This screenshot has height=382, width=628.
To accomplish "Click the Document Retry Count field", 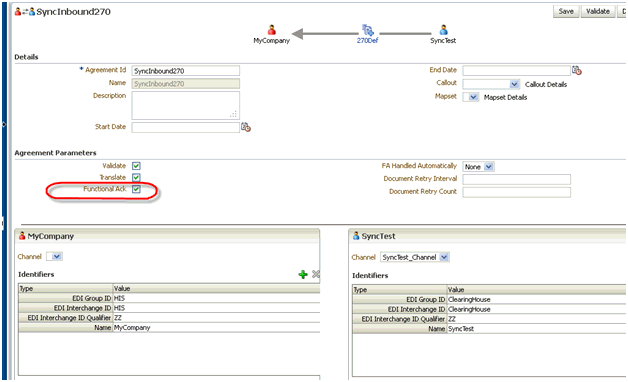I will tap(516, 192).
